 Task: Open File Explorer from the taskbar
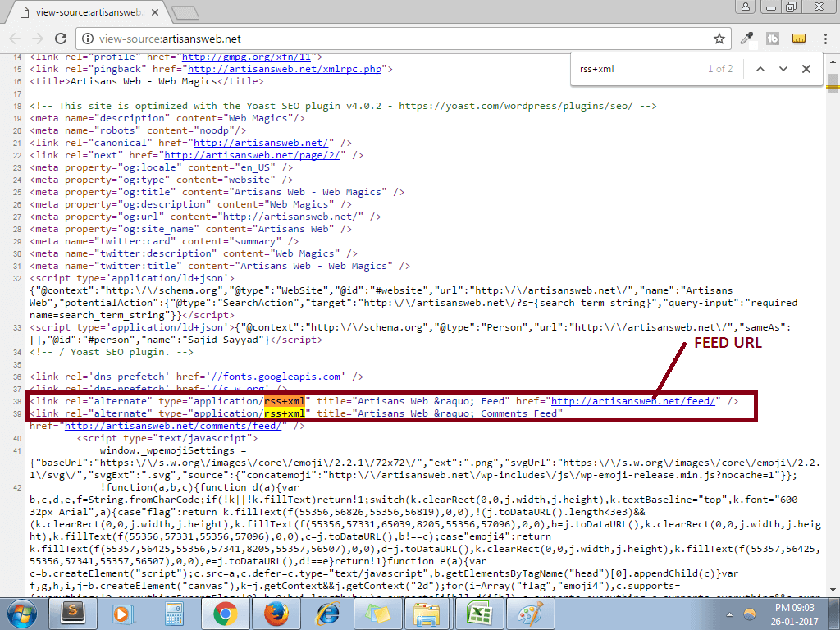tap(427, 614)
